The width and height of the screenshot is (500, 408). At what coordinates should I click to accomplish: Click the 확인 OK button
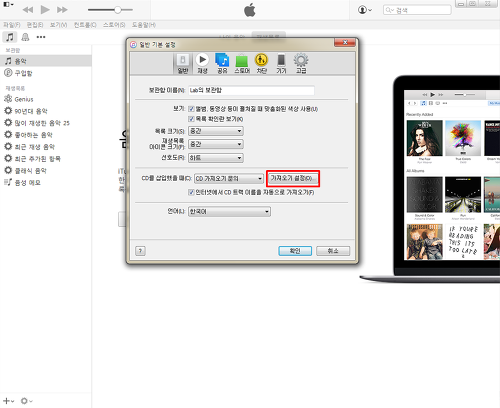tap(295, 251)
